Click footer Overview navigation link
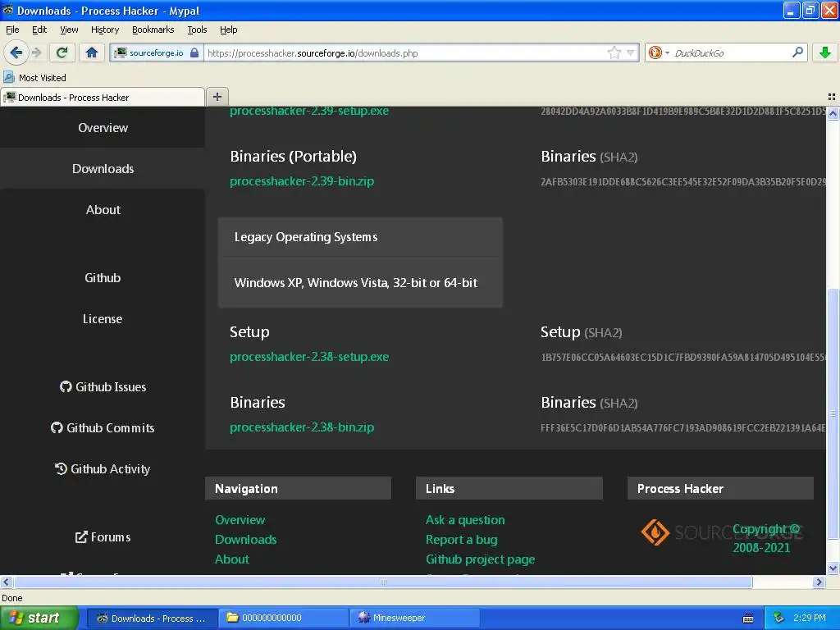 coord(240,519)
